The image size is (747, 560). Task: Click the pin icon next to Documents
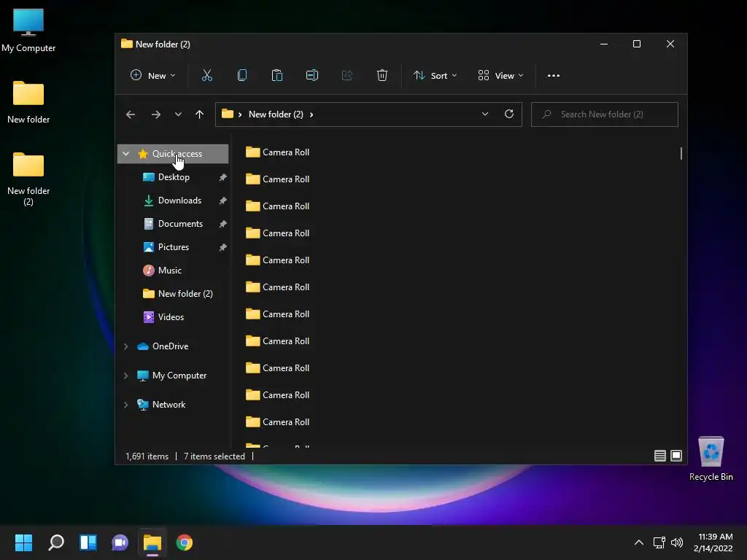(x=222, y=224)
